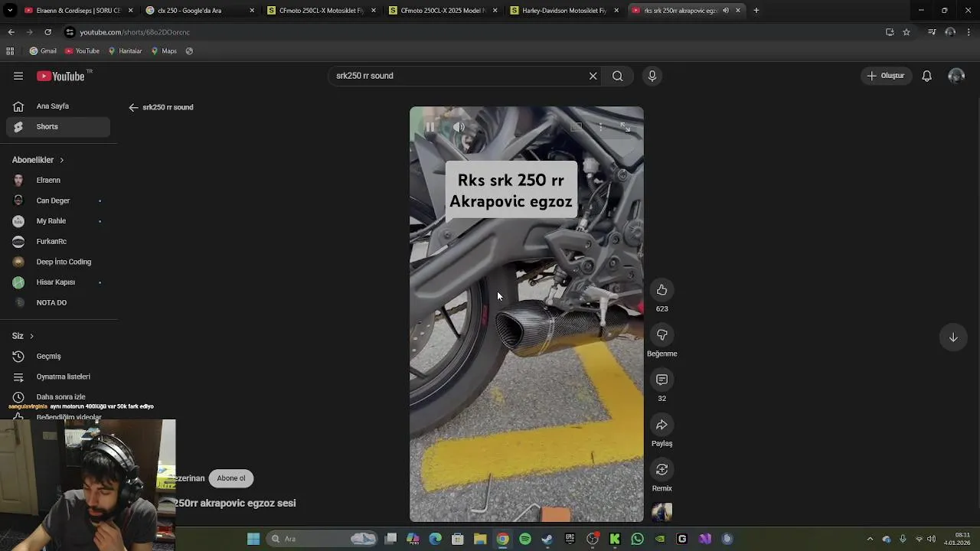
Task: Click the address bar URL
Action: 135,32
